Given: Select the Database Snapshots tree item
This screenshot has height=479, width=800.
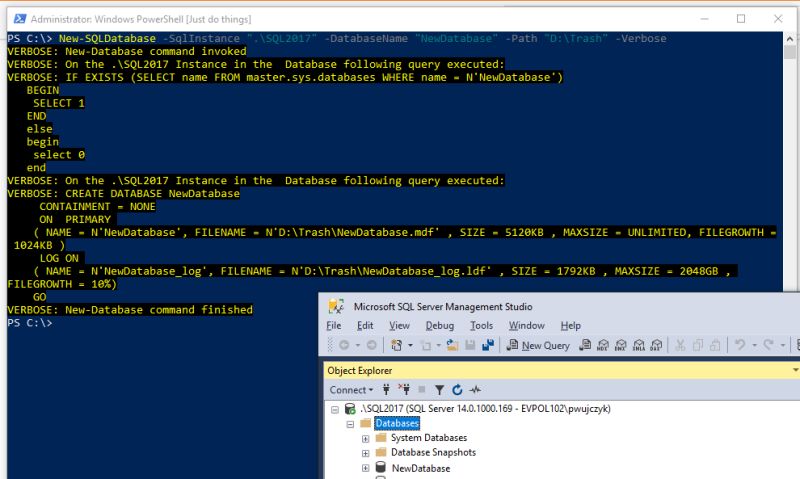Looking at the screenshot, I should [433, 452].
